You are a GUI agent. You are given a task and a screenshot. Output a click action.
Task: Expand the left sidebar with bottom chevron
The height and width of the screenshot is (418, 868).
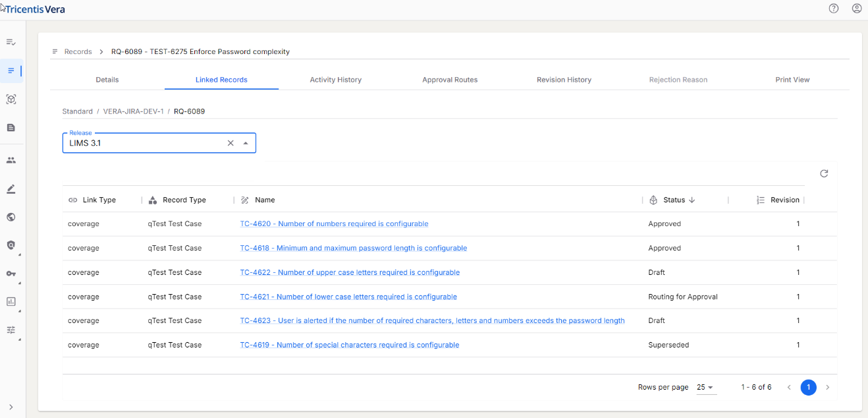point(11,407)
